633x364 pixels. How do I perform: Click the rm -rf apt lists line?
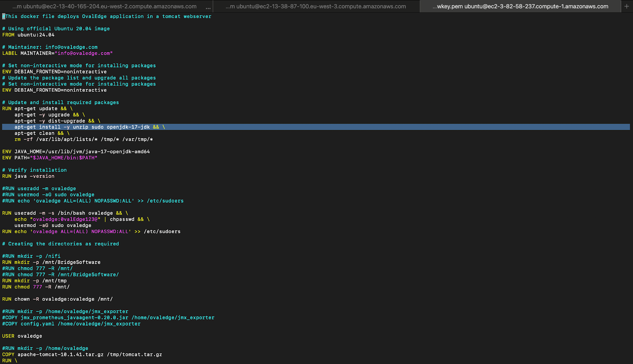point(83,140)
